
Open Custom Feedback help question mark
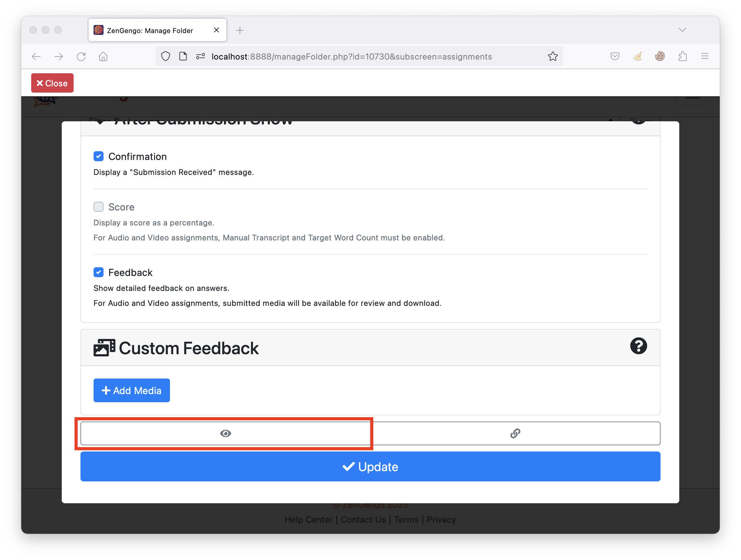point(638,346)
